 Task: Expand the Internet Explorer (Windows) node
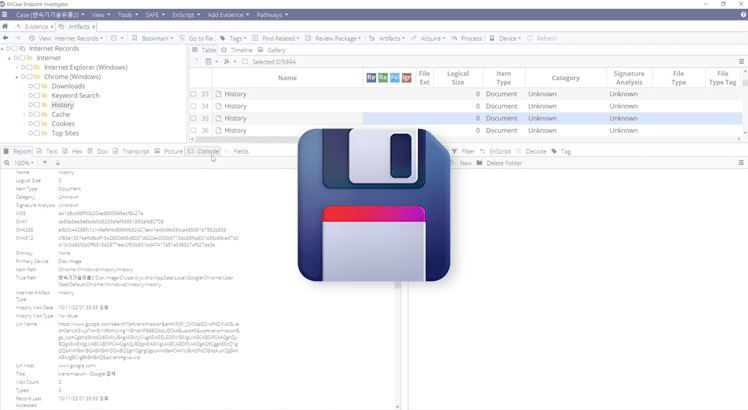point(17,67)
